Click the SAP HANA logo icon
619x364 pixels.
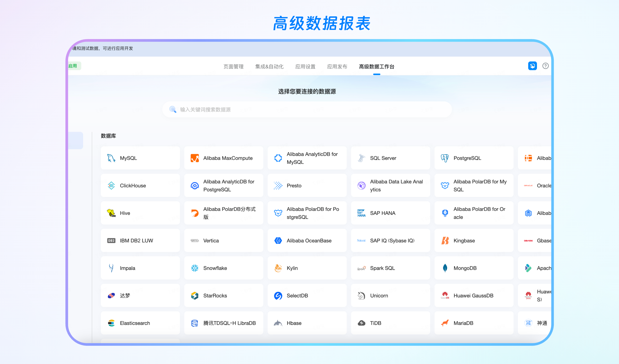[361, 213]
